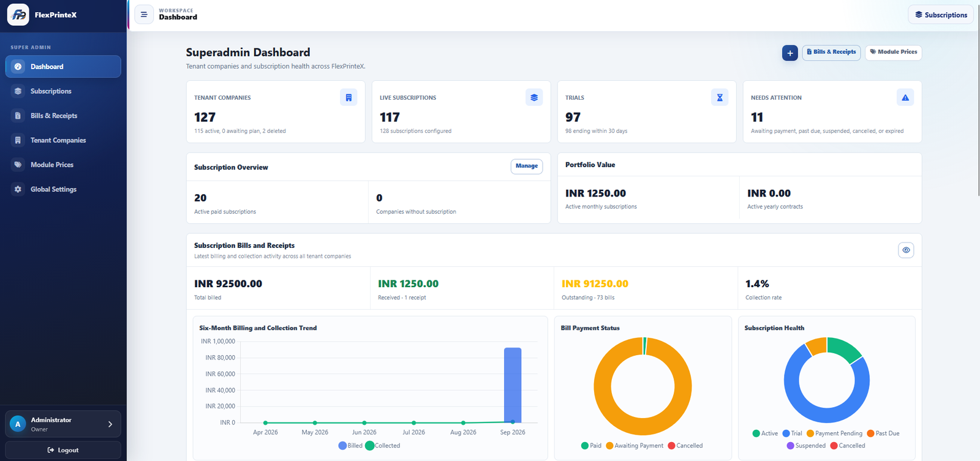Toggle Past Due legend item

[883, 433]
